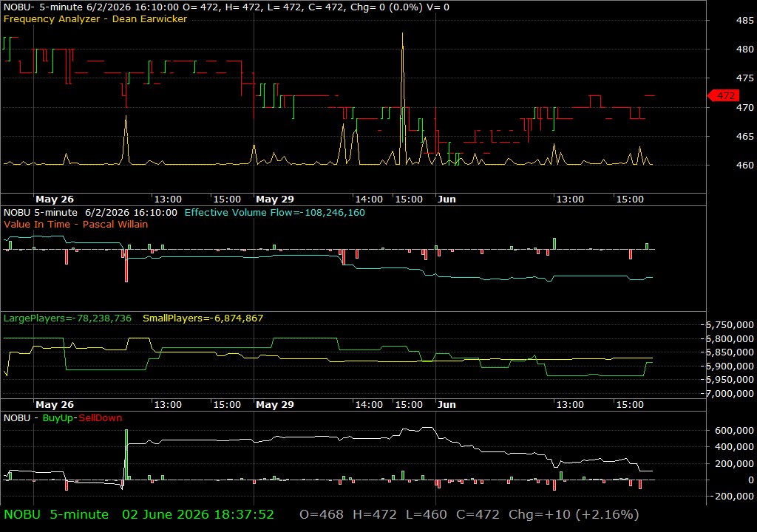Image resolution: width=757 pixels, height=532 pixels.
Task: Click the 14:00 label under the price chart
Action: click(370, 199)
